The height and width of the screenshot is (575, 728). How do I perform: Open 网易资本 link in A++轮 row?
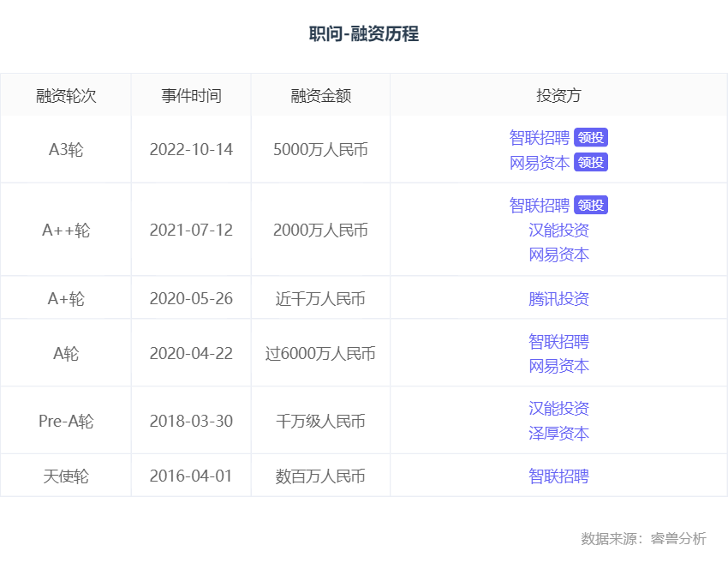pyautogui.click(x=558, y=255)
